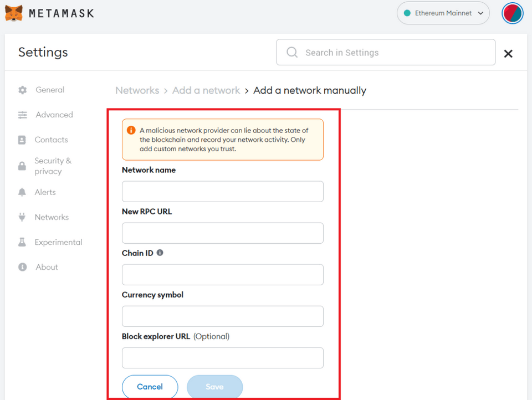Click the Chain ID info tooltip icon

tap(160, 253)
